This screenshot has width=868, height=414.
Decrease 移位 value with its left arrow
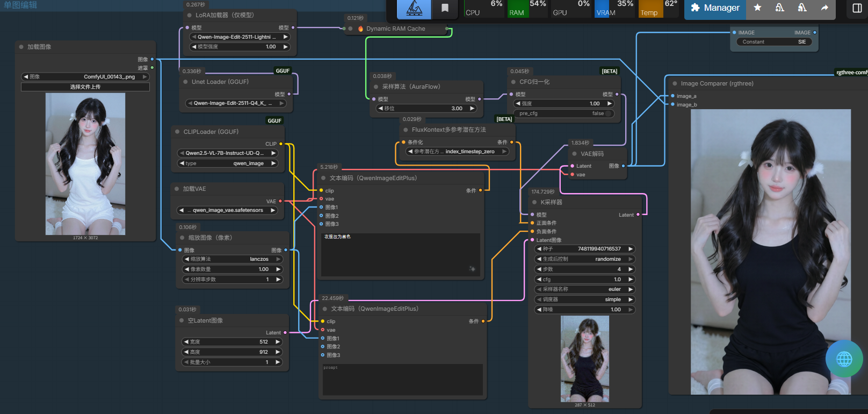(380, 109)
